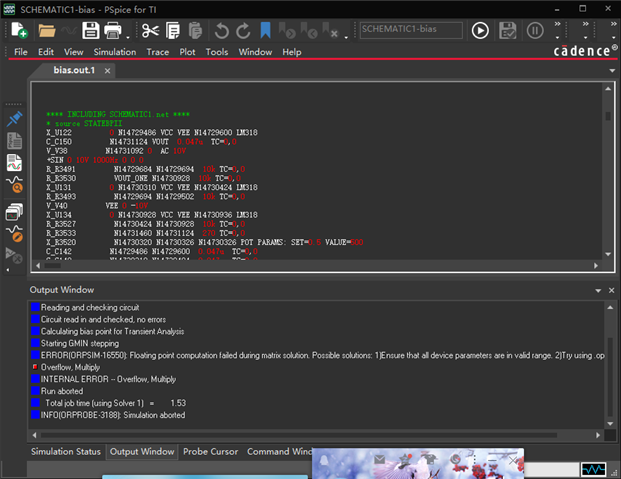Switch to Probe Cursor tab
Image resolution: width=621 pixels, height=479 pixels.
click(210, 452)
